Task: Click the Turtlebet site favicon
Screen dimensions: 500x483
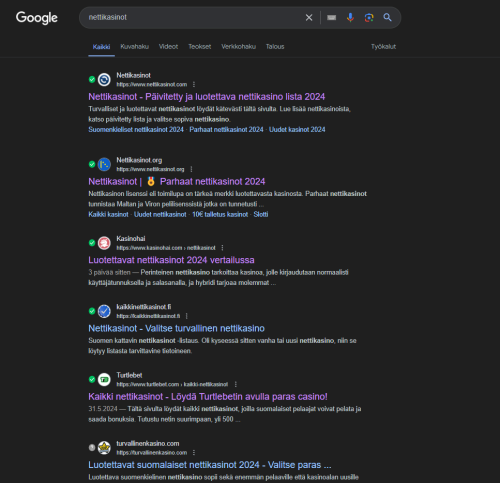Action: click(x=104, y=380)
